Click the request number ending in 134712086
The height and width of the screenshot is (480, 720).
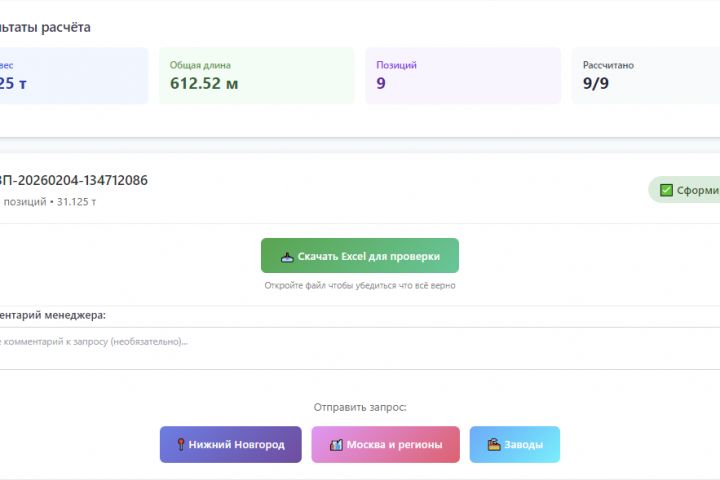pos(74,181)
